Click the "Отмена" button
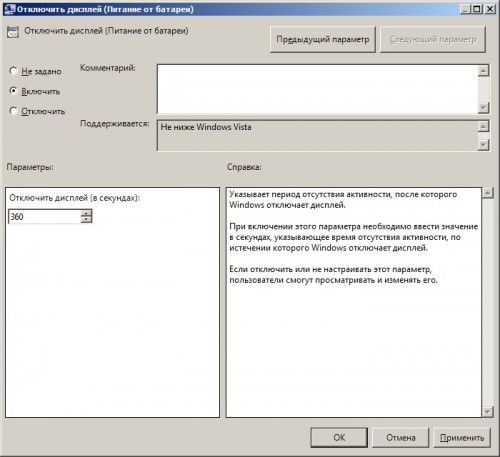The width and height of the screenshot is (500, 457). (400, 438)
